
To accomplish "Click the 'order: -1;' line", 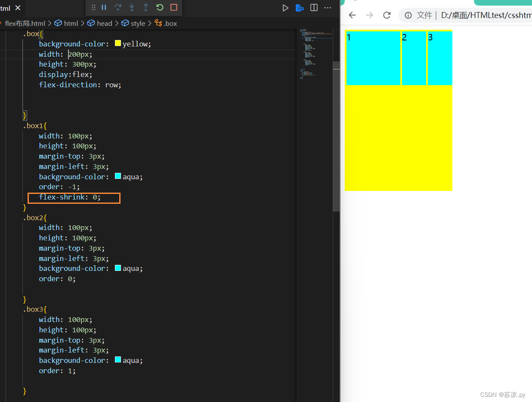I will point(59,187).
